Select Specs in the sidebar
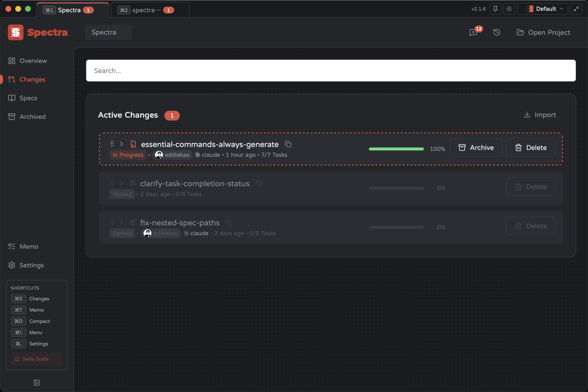This screenshot has width=588, height=392. point(28,98)
